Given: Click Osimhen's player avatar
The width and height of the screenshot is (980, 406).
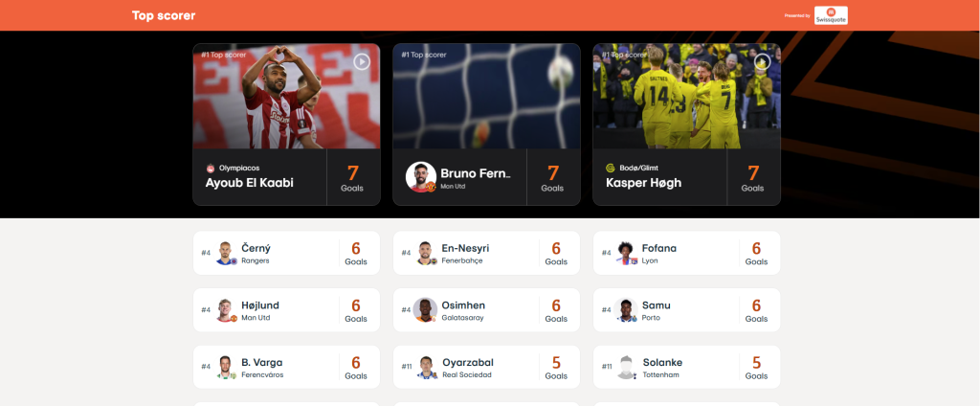Looking at the screenshot, I should click(425, 309).
